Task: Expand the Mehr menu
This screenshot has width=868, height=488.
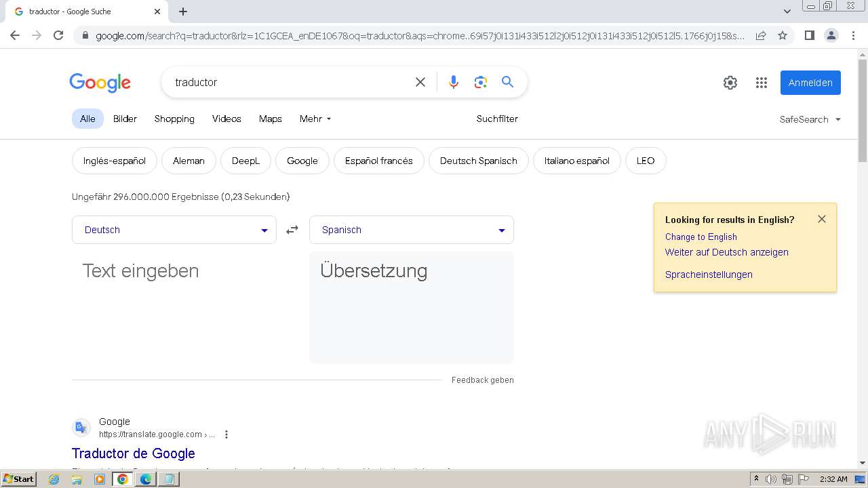Action: coord(315,119)
